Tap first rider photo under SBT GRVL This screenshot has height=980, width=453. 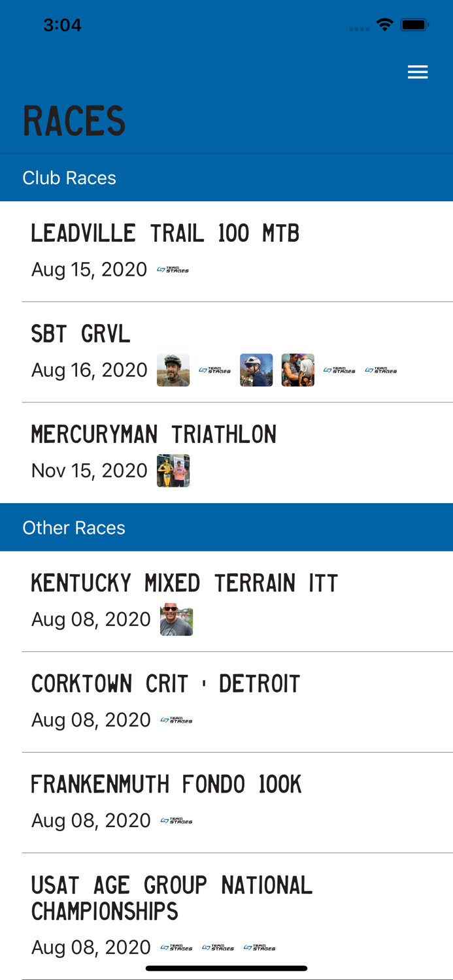173,370
